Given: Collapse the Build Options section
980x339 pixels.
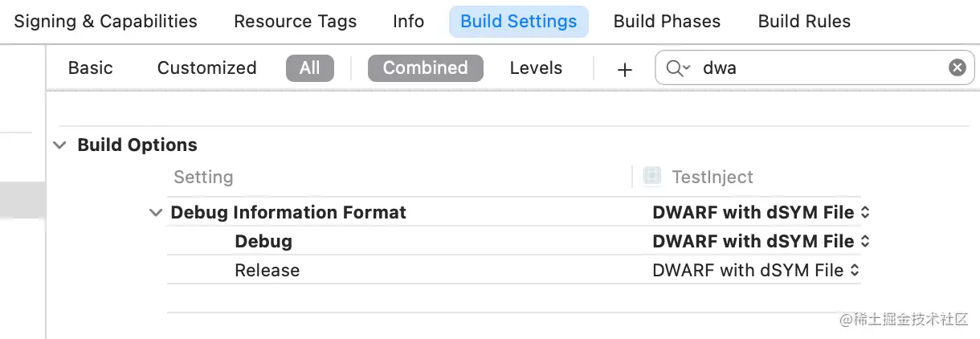Looking at the screenshot, I should (59, 145).
